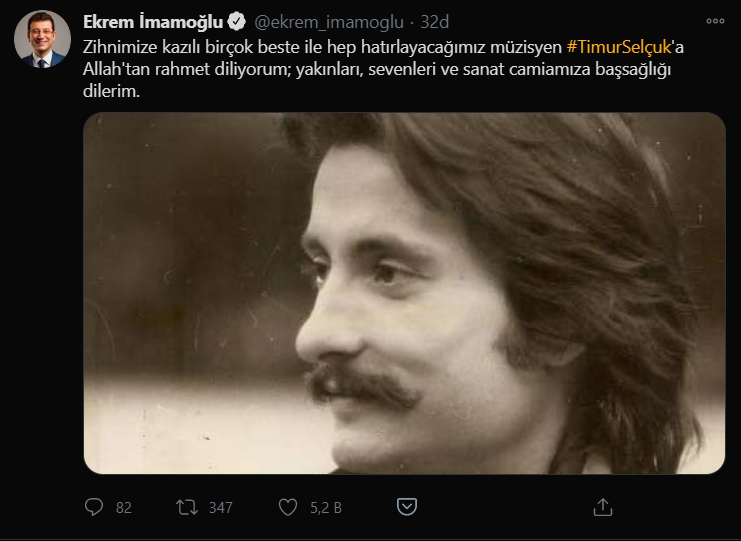Viewport: 741px width, 541px height.
Task: Click the reply speech bubble icon
Action: coord(94,507)
